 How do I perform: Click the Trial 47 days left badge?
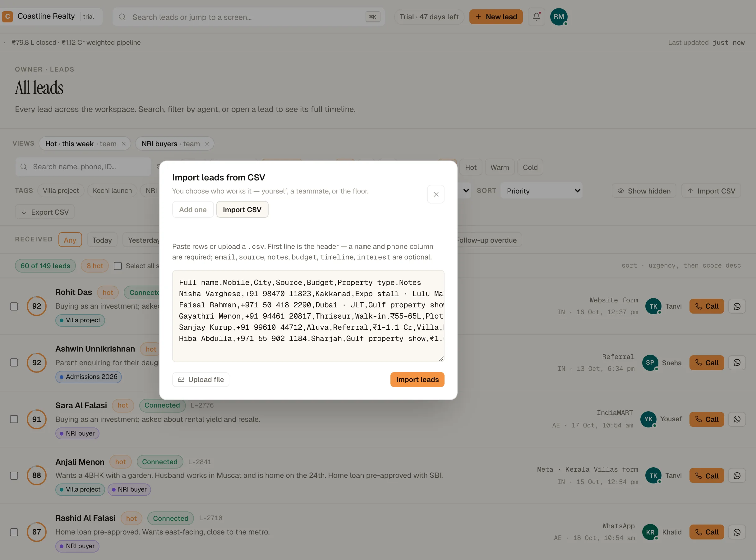tap(429, 16)
